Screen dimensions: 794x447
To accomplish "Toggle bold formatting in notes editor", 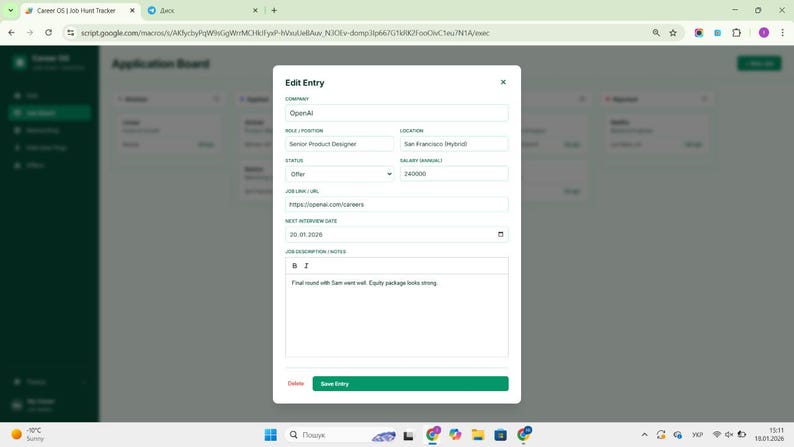I will point(295,266).
